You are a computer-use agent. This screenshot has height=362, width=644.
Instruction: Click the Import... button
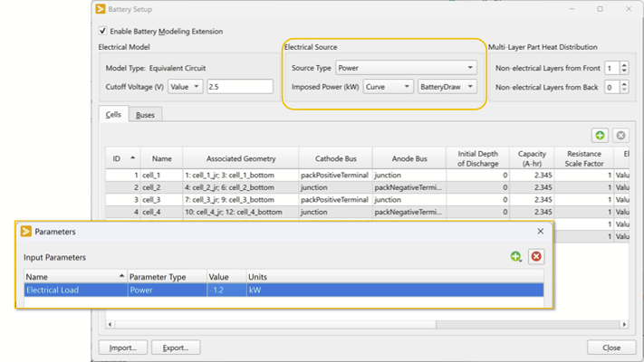(x=121, y=348)
